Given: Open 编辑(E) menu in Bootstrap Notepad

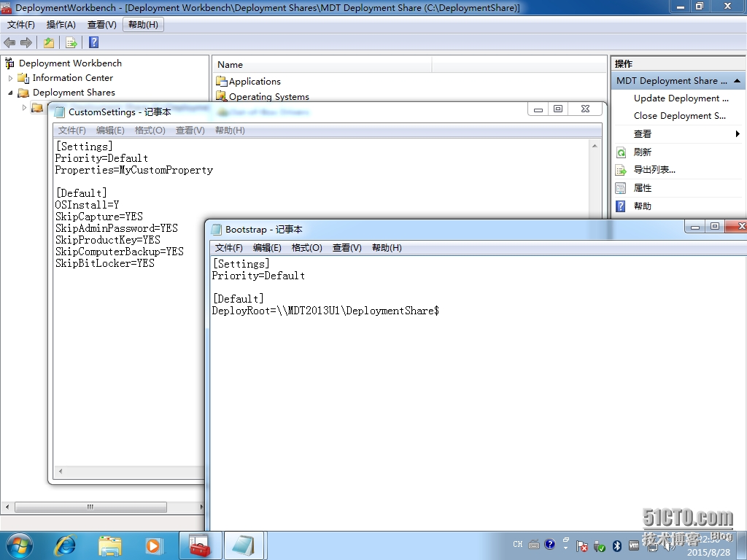Looking at the screenshot, I should click(267, 248).
